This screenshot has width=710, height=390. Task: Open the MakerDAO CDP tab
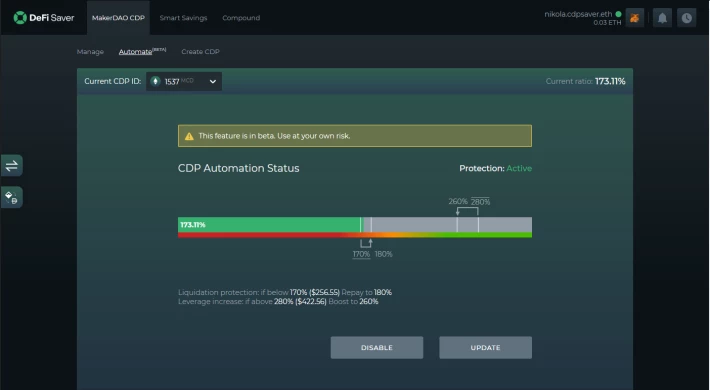click(x=118, y=18)
